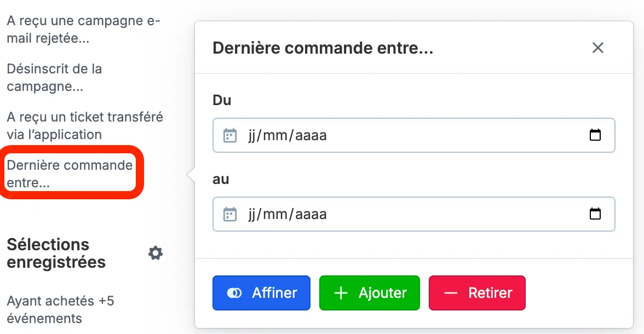Click the Sélections enregistrées heading

pyautogui.click(x=56, y=253)
